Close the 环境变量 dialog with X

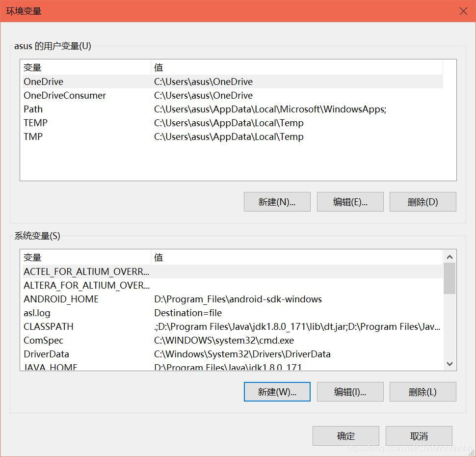point(463,11)
